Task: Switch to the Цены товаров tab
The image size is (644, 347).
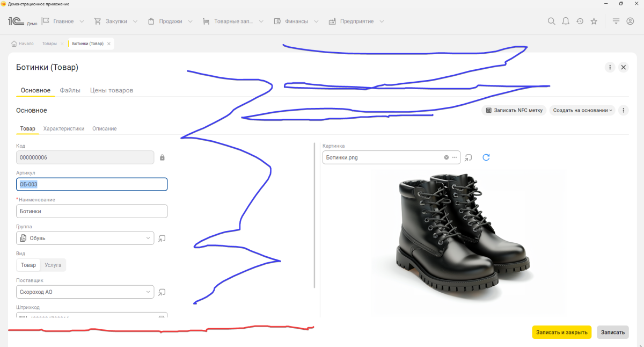Action: 112,90
